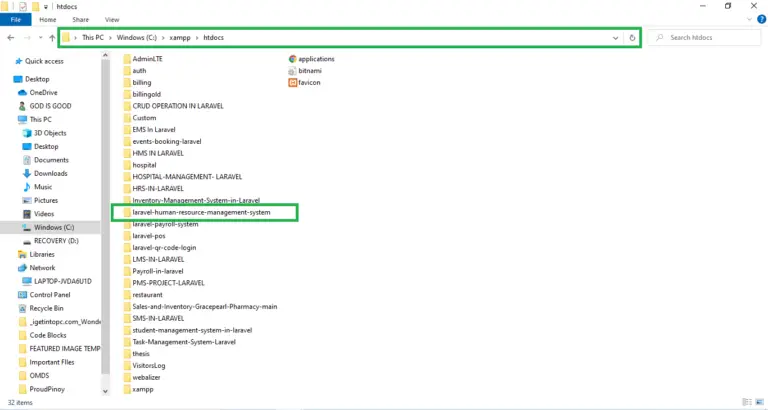This screenshot has width=768, height=410.
Task: Open Code Blocks folder in sidebar
Action: tap(42, 336)
